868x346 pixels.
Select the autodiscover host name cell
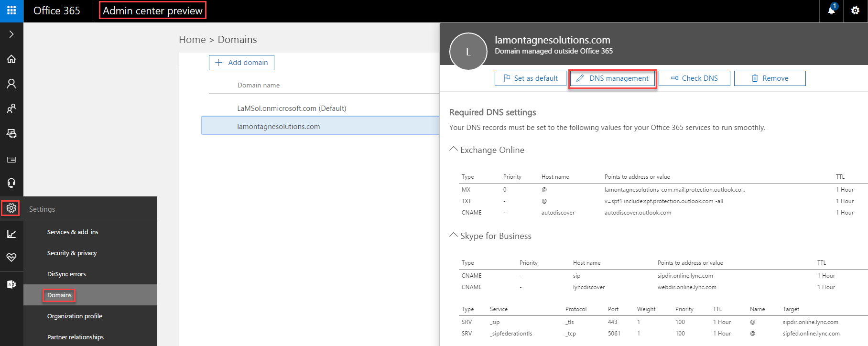tap(558, 213)
